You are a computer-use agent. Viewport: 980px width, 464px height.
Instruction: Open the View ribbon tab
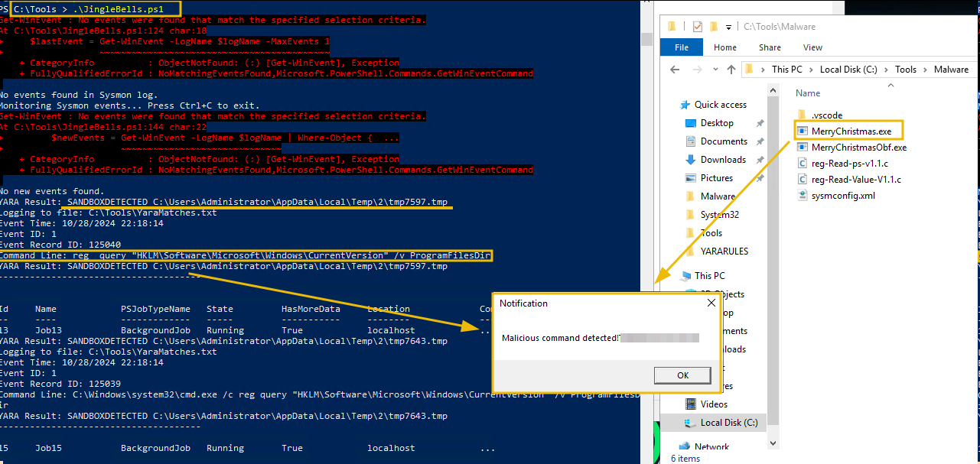click(x=812, y=47)
